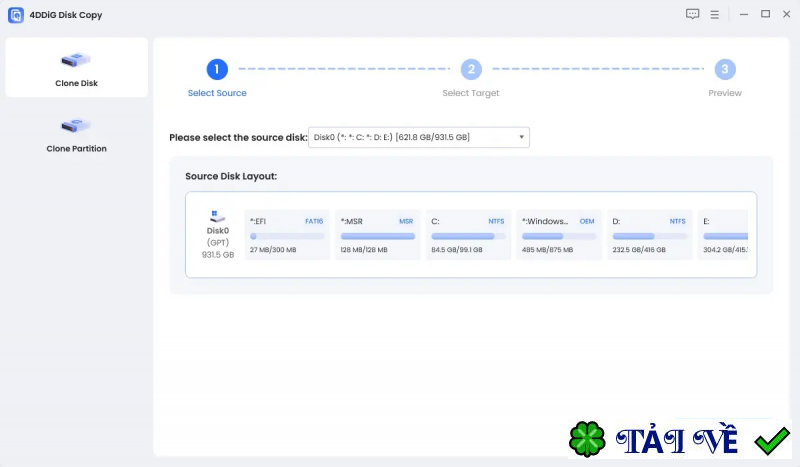Click the 128 MB/128 MB size text
The width and height of the screenshot is (800, 467).
click(x=364, y=250)
